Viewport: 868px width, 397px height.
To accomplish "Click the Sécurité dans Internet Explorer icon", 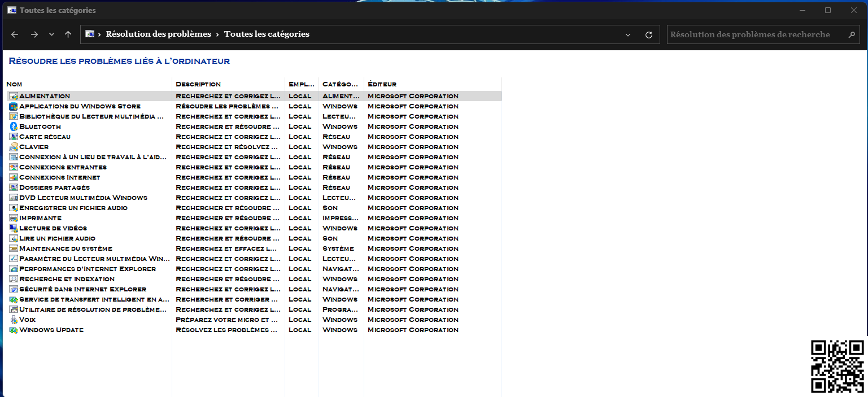I will click(x=14, y=289).
